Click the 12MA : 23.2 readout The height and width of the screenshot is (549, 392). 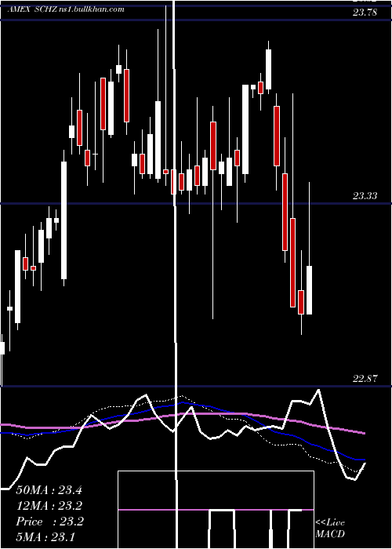[x=49, y=506]
